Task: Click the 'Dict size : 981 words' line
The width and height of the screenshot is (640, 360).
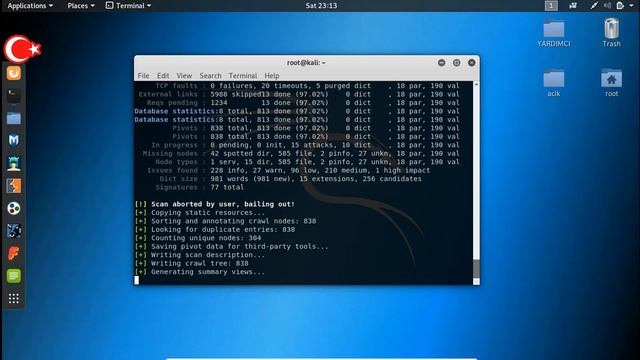Action: pyautogui.click(x=290, y=179)
